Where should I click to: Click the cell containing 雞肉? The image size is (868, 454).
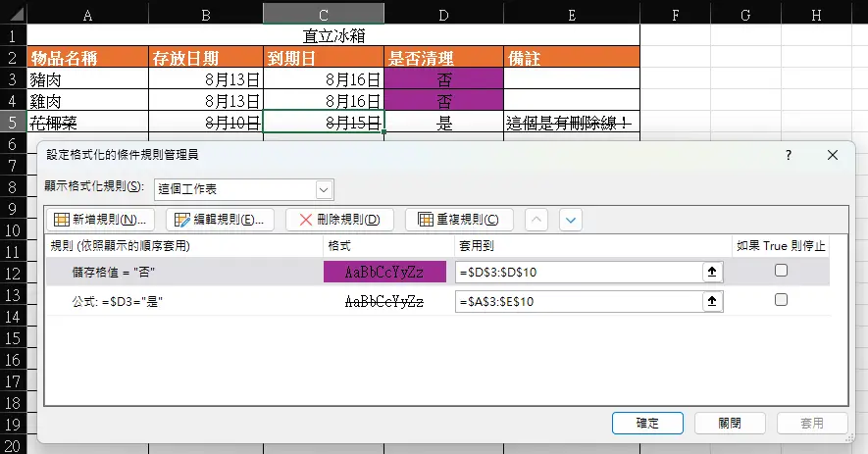click(x=87, y=101)
